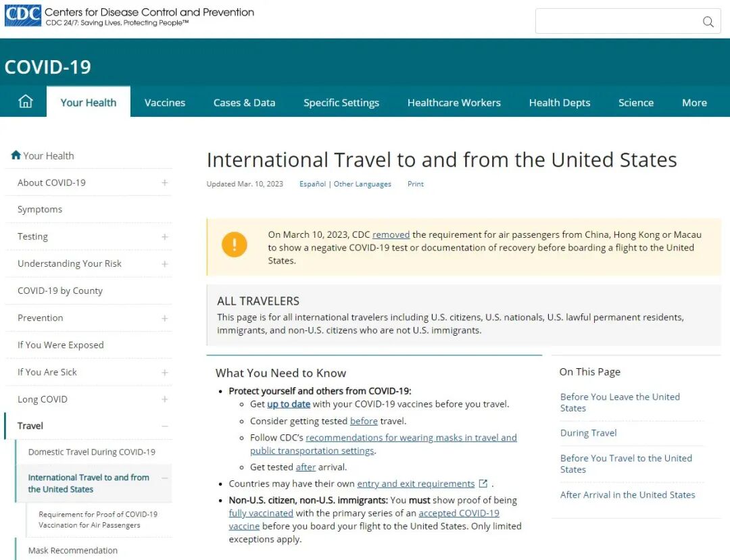Collapse the Travel sidebar section

164,426
